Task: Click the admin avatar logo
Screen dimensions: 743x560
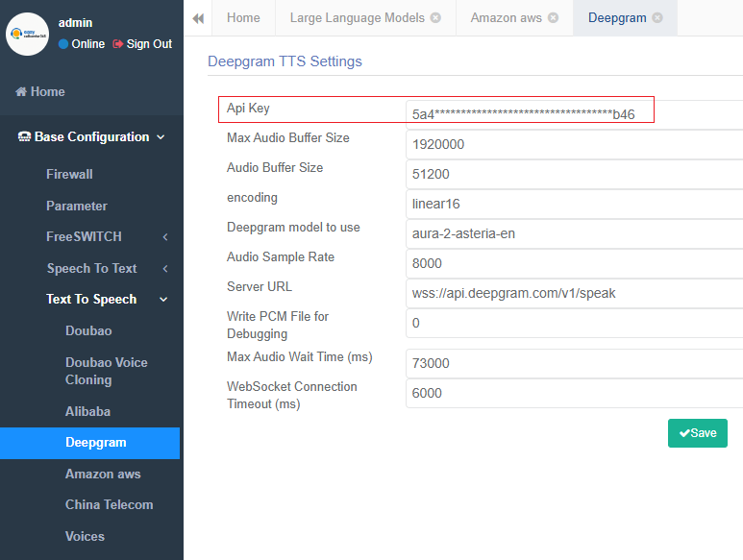Action: click(x=27, y=34)
